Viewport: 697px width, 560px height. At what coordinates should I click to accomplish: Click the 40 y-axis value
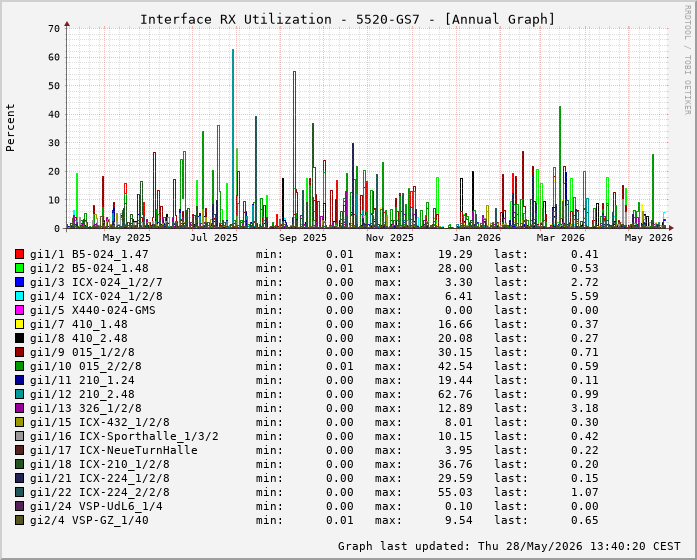(54, 114)
